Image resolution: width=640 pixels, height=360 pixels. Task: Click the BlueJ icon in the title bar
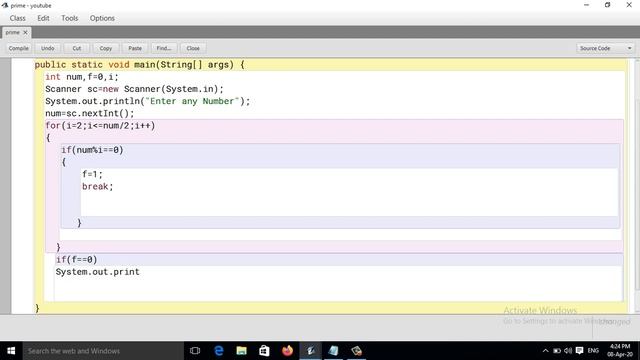pyautogui.click(x=5, y=5)
